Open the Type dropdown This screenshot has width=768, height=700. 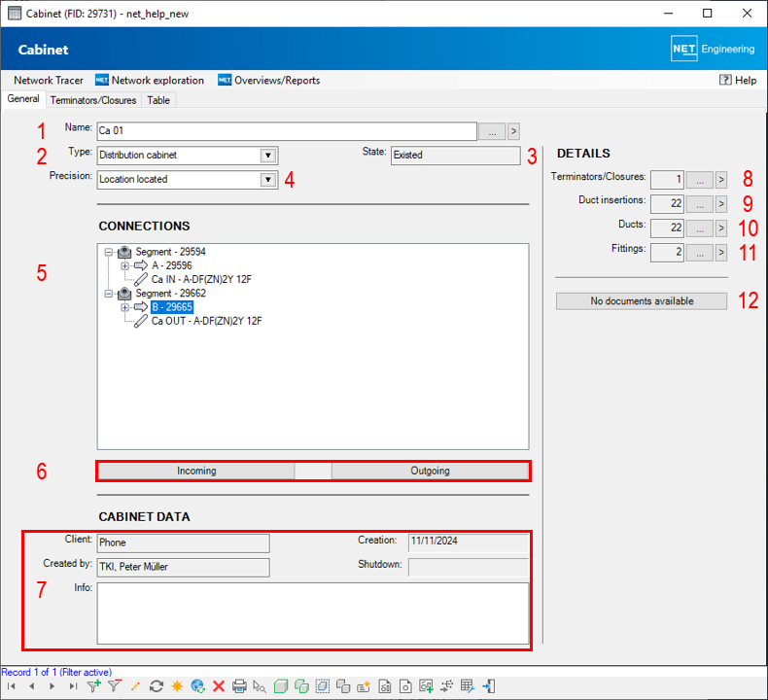(x=268, y=156)
